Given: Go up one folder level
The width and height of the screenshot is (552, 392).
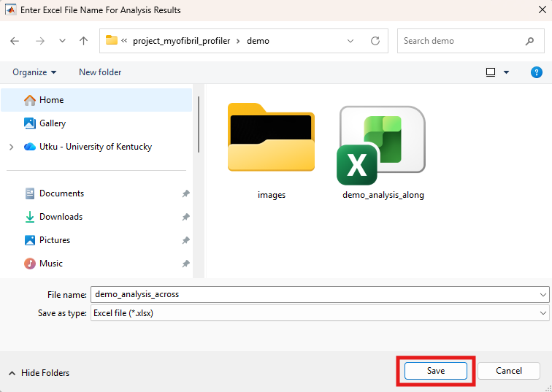Looking at the screenshot, I should (x=83, y=41).
